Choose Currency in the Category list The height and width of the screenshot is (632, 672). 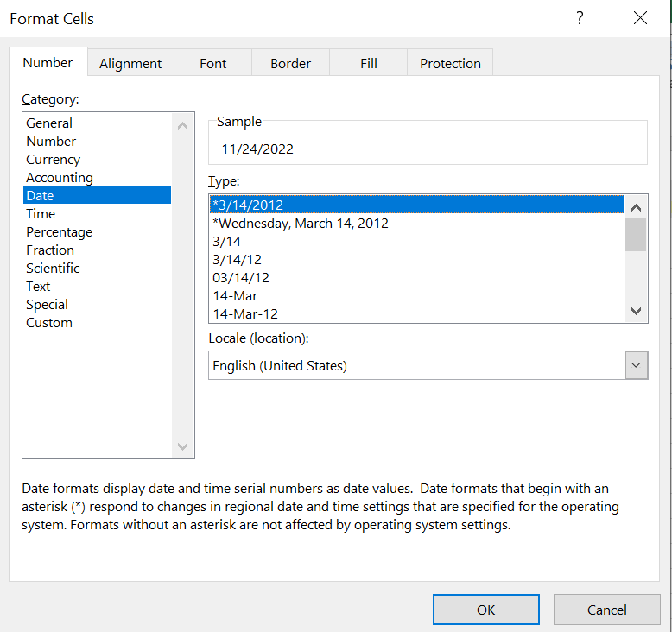[x=54, y=160]
